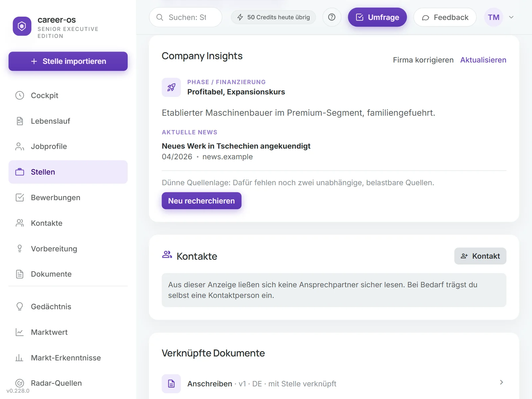
Task: Open the Umfrage survey button
Action: click(x=377, y=17)
